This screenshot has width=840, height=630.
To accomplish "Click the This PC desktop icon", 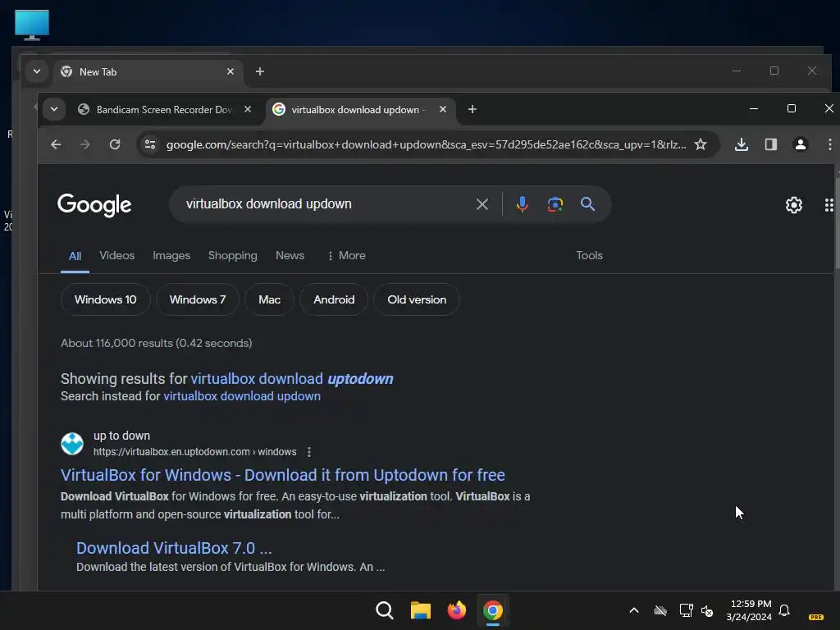I will tap(32, 25).
